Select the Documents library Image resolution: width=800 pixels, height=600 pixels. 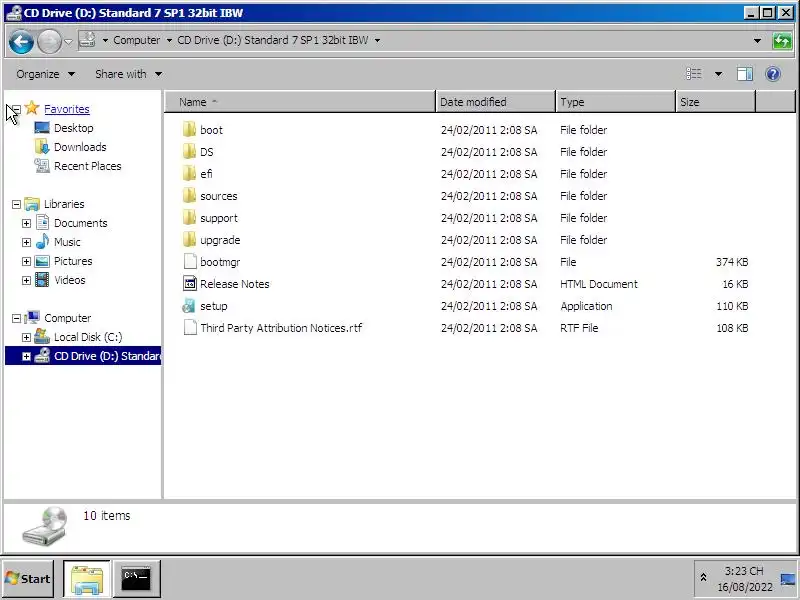[x=81, y=223]
